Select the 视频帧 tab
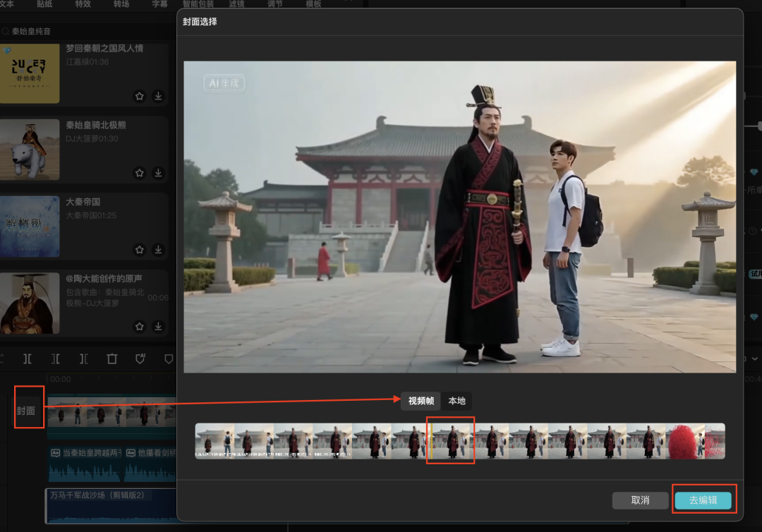The image size is (762, 532). (421, 401)
